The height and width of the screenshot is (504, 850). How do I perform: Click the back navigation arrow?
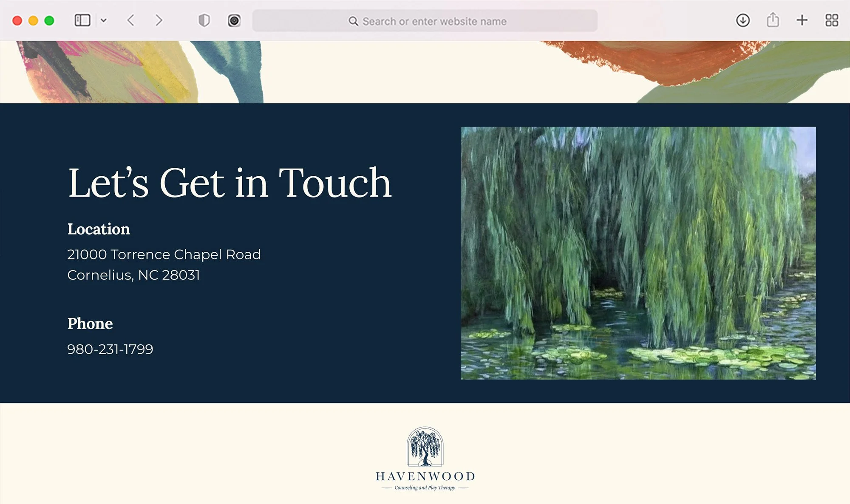pos(131,20)
